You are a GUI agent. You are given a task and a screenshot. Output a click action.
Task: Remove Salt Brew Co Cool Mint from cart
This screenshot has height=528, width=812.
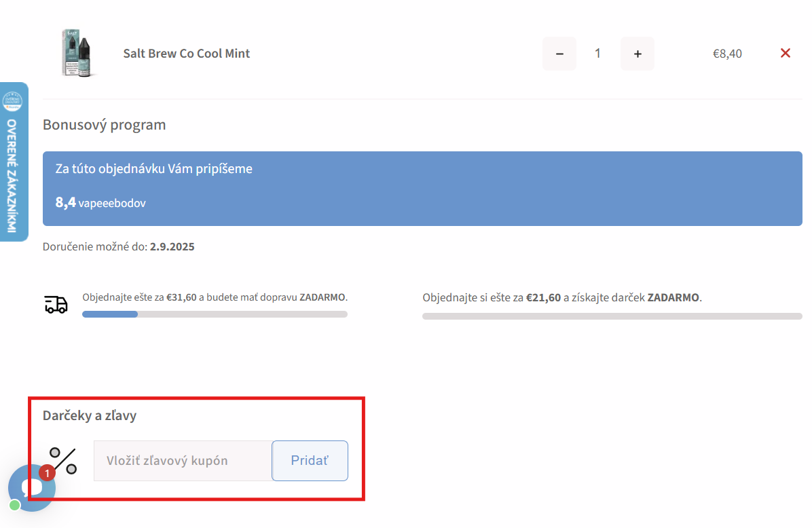tap(786, 53)
